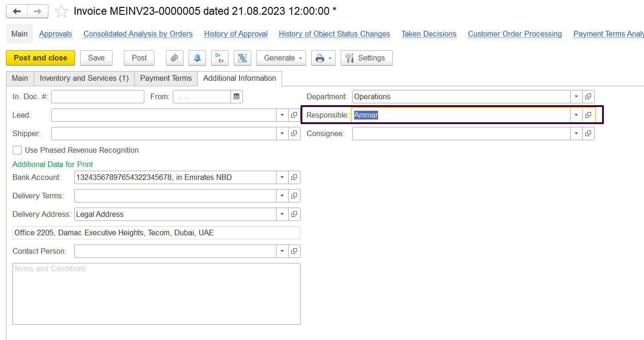
Task: Open calendar picker for From date
Action: (x=236, y=97)
